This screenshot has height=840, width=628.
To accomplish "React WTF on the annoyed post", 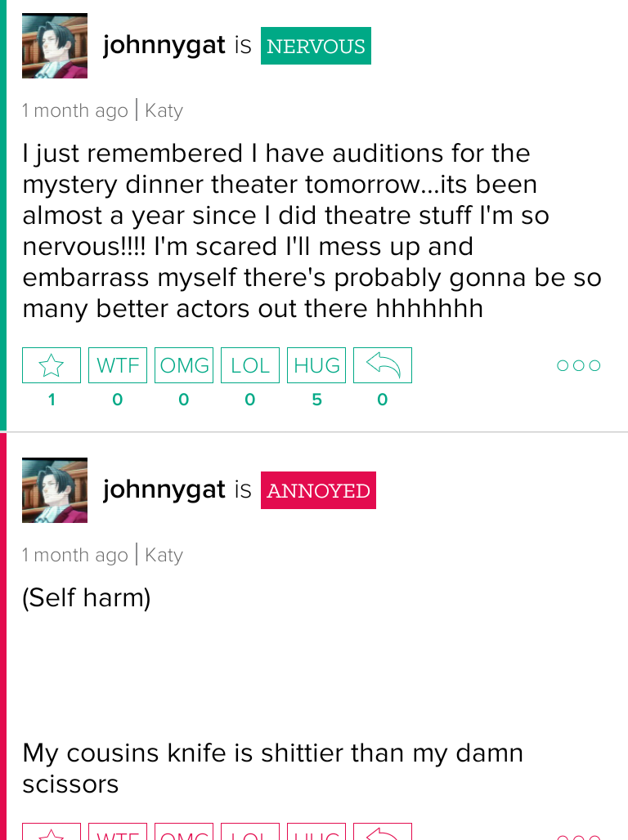I will coord(118,832).
